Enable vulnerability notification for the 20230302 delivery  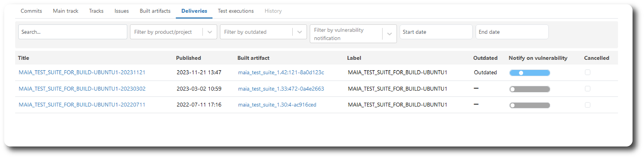click(530, 89)
